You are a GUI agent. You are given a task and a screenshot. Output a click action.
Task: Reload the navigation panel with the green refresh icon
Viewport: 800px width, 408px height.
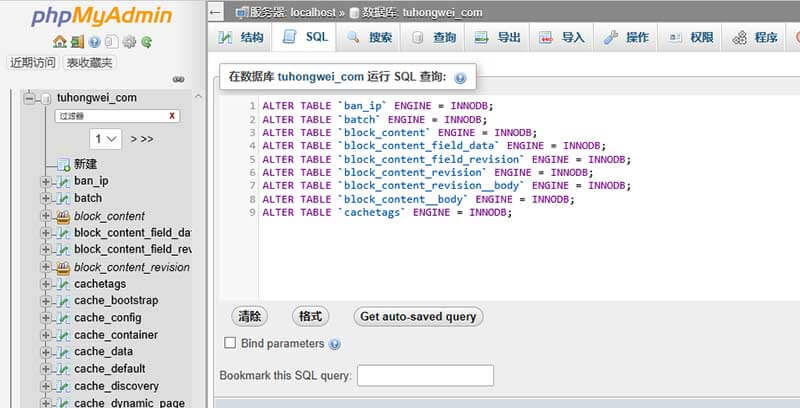click(x=146, y=42)
